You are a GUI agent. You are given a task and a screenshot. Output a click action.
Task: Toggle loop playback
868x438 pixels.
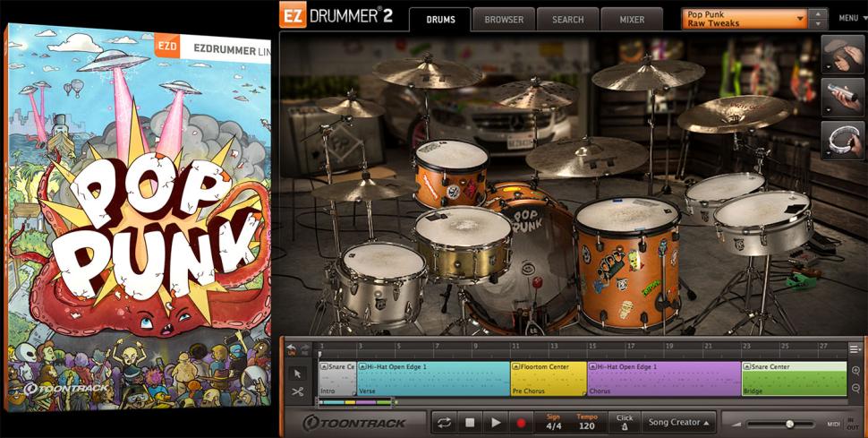(444, 422)
